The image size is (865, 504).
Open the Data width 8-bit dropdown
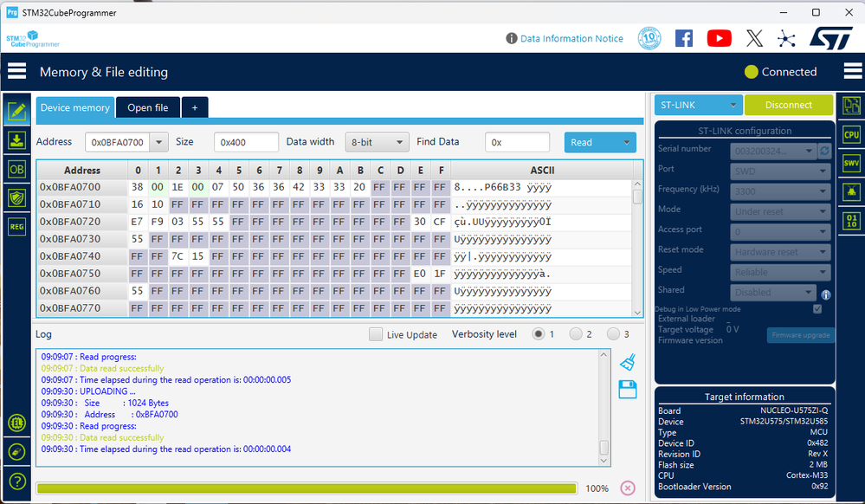coord(377,142)
